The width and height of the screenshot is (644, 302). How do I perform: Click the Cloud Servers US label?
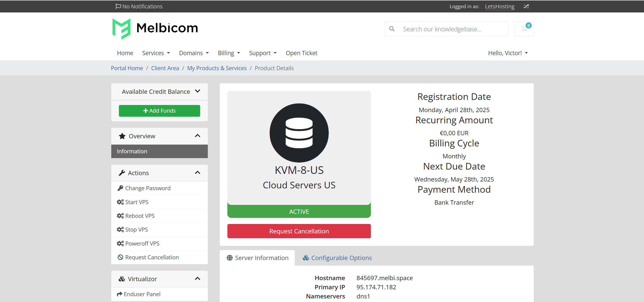[299, 185]
